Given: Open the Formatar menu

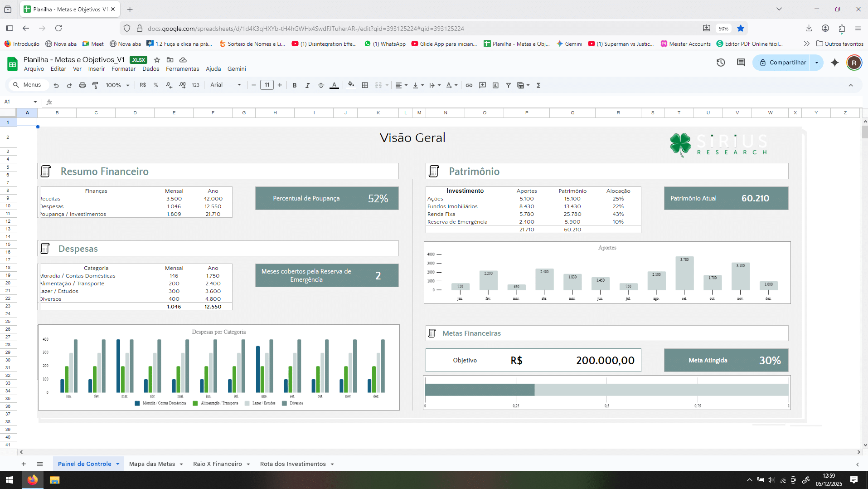Looking at the screenshot, I should coord(123,69).
